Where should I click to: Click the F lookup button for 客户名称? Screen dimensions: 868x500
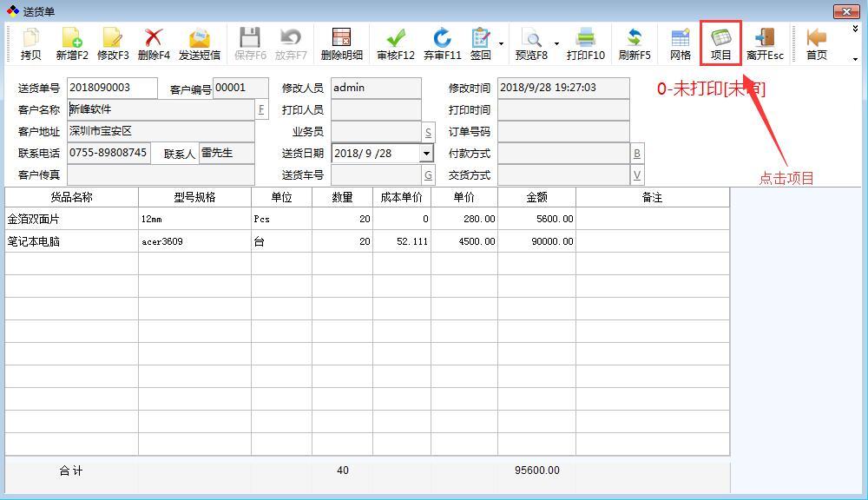[261, 109]
